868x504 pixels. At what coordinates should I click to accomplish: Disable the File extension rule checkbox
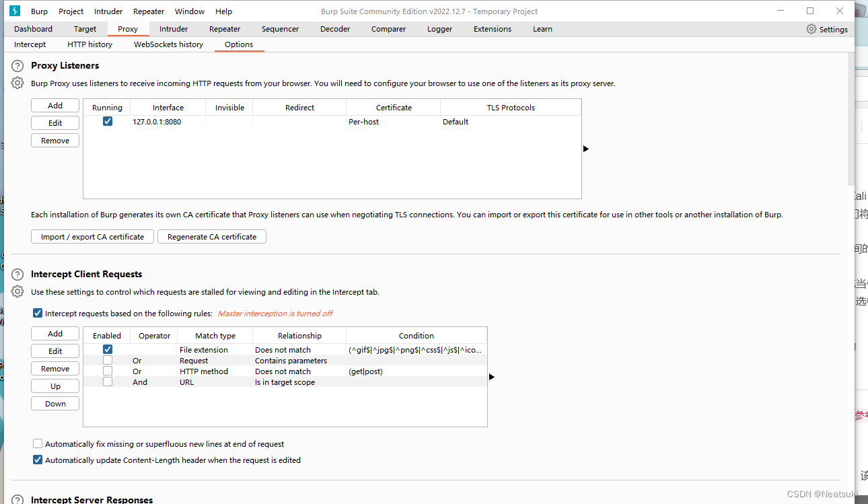point(108,350)
